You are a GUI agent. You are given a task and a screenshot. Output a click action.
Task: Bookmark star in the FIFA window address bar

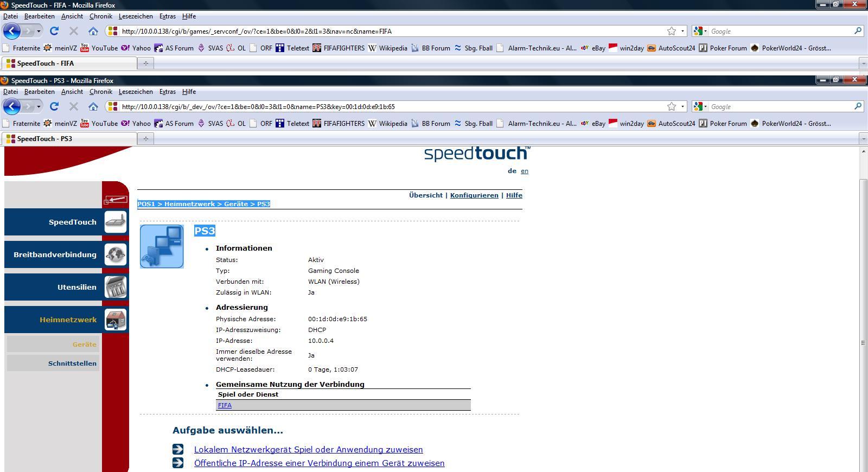[672, 31]
